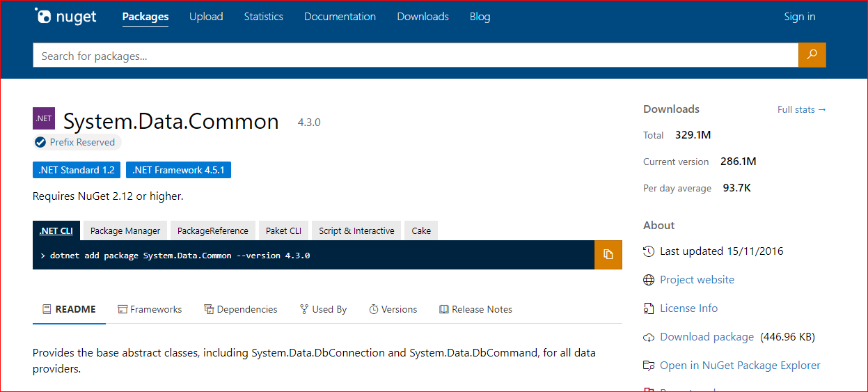Select the README tab
The image size is (868, 392).
coord(69,309)
